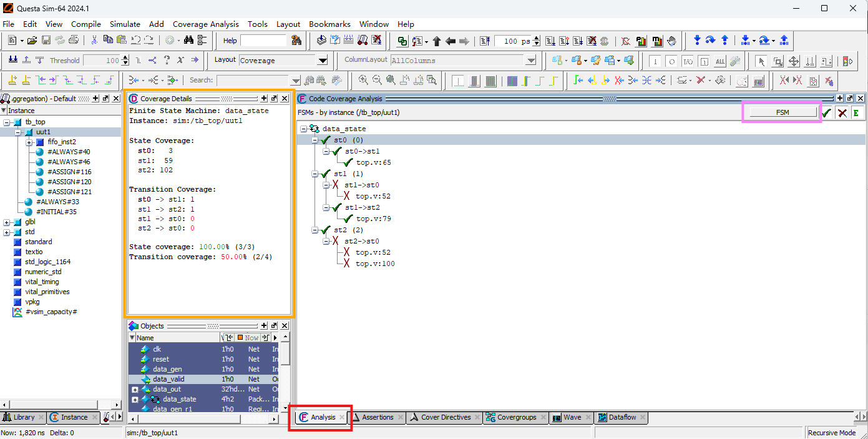The image size is (868, 439).
Task: Expand data_out in the Objects pane
Action: pyautogui.click(x=135, y=390)
